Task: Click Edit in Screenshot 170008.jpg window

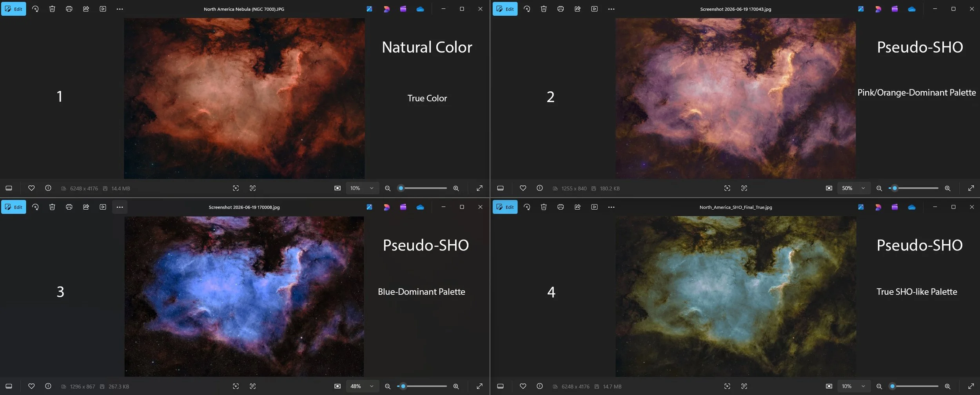Action: pos(14,207)
